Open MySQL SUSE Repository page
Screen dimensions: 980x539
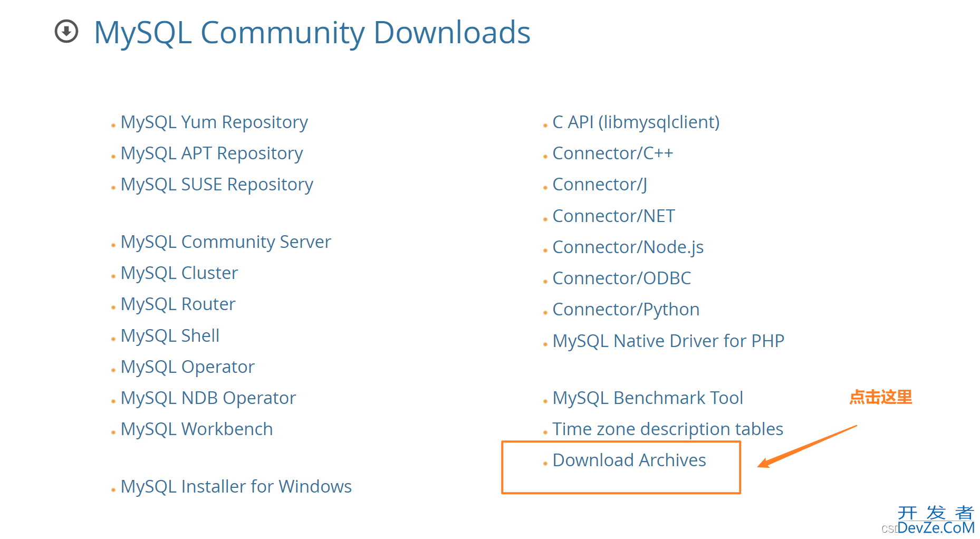[217, 185]
